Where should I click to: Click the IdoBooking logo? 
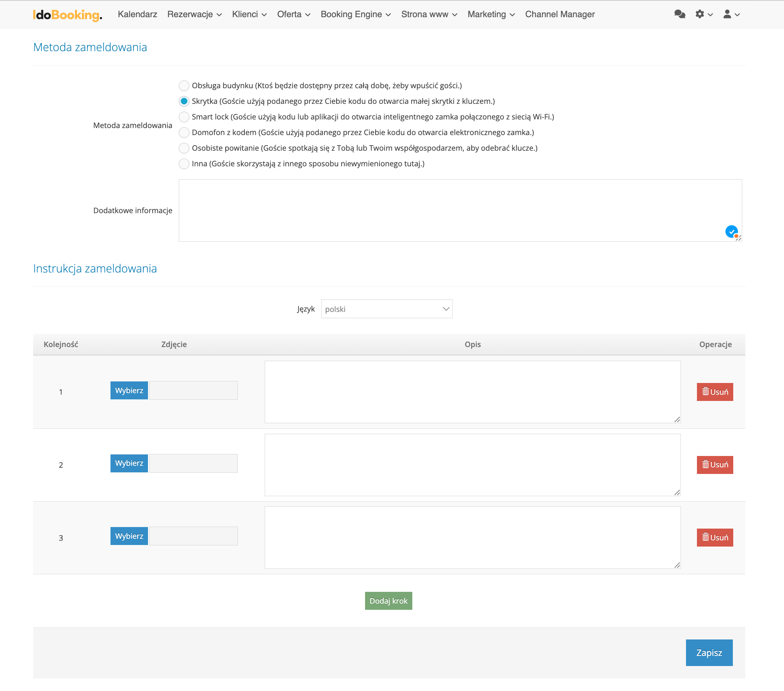click(x=67, y=15)
